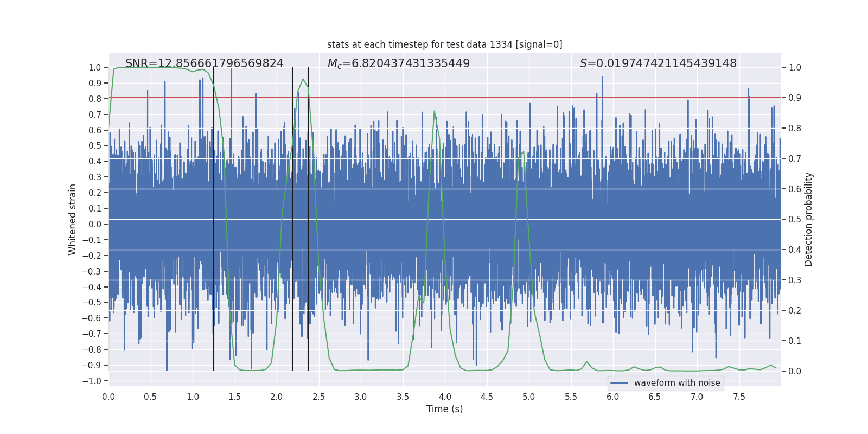This screenshot has height=434, width=868.
Task: Select the 4.5 Time axis tick label
Action: [487, 397]
